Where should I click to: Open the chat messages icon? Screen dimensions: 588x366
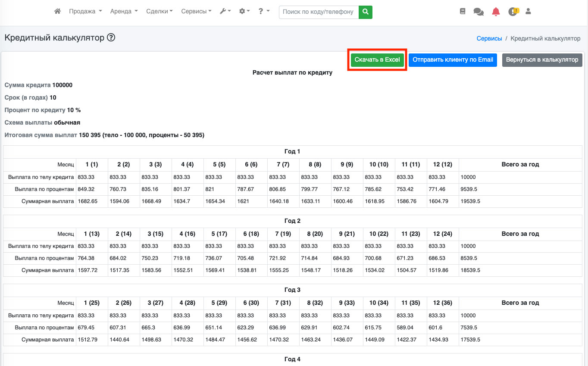[479, 12]
